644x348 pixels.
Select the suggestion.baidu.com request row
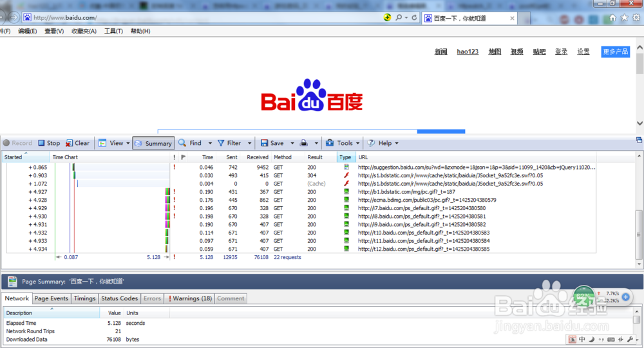click(301, 167)
